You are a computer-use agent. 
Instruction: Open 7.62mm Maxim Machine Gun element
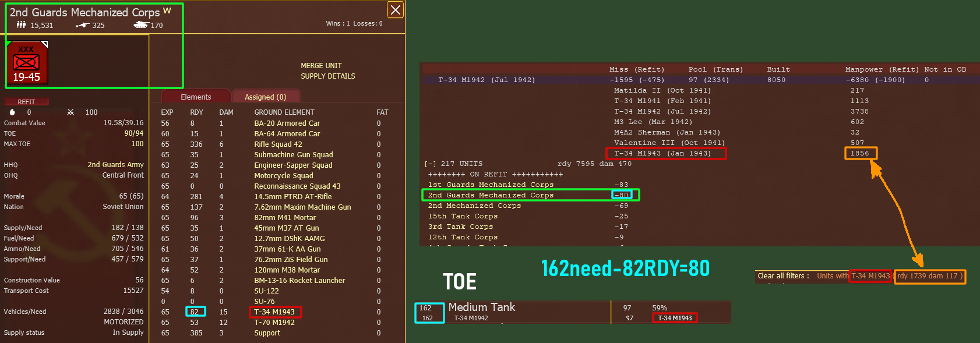tap(302, 207)
